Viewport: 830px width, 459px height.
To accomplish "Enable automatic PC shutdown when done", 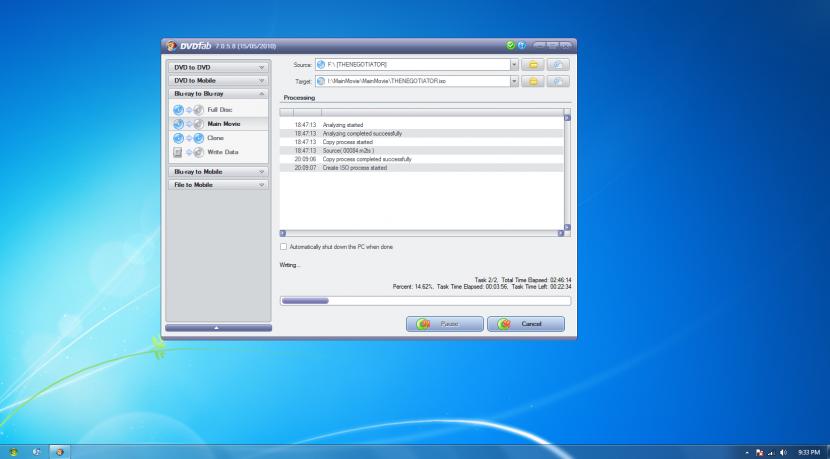I will click(283, 247).
